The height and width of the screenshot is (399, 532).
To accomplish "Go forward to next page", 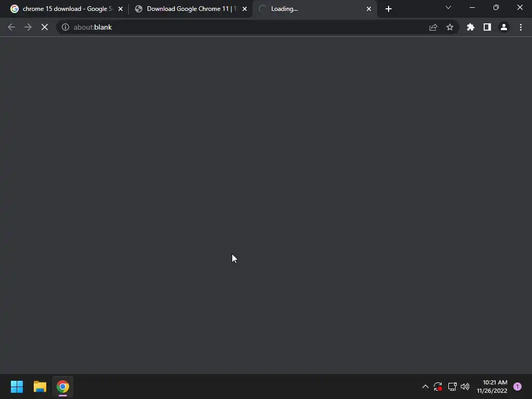I will [x=28, y=27].
